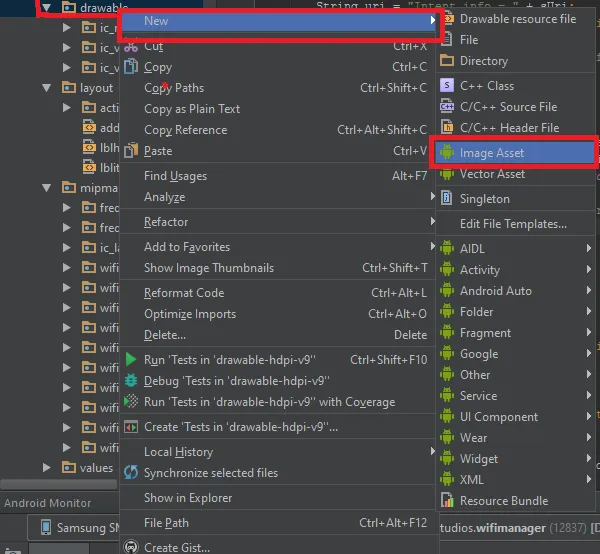Select File Path menu entry
This screenshot has width=600, height=554.
pos(277,523)
